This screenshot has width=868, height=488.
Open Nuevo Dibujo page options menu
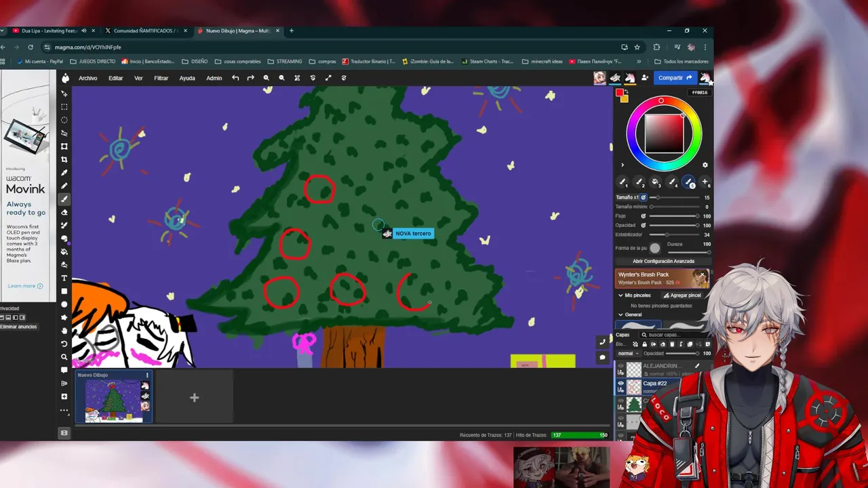click(147, 375)
